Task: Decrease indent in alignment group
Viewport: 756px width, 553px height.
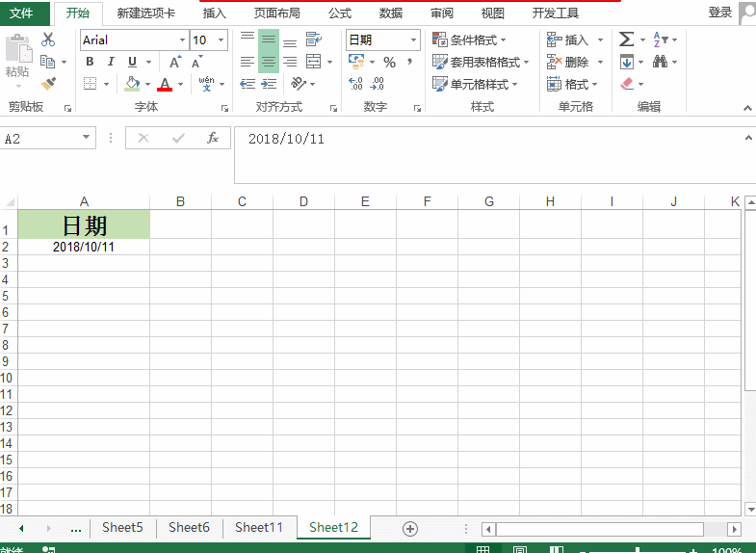Action: pyautogui.click(x=248, y=84)
